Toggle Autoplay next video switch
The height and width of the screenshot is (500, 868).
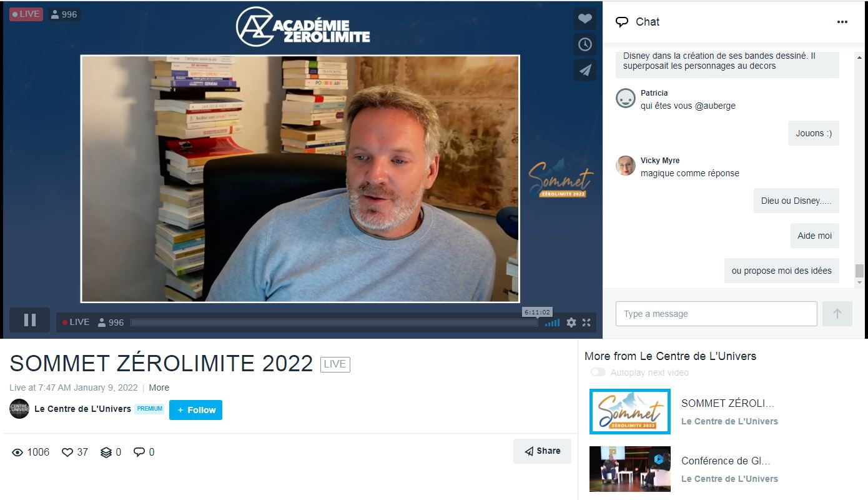click(598, 372)
